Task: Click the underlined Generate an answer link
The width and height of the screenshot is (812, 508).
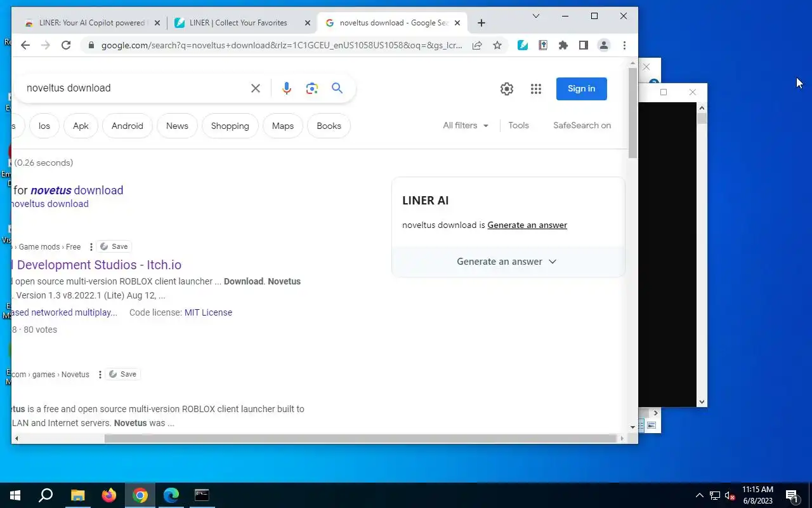Action: (527, 225)
